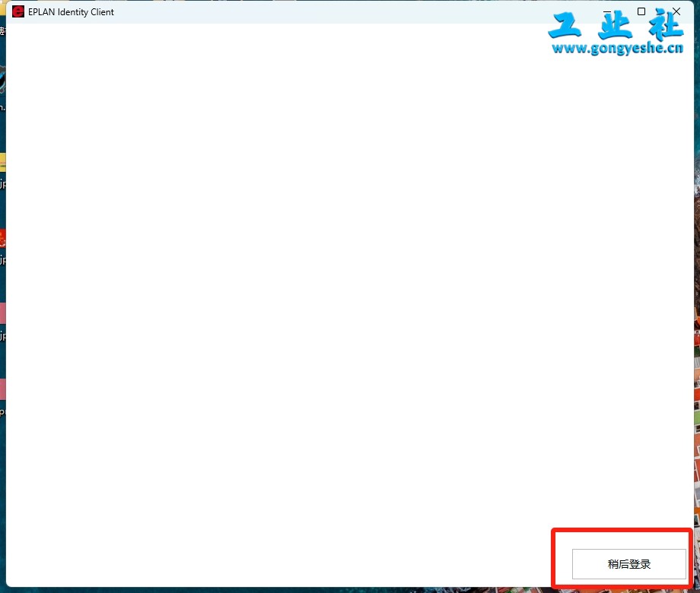Close the EPLAN Identity Client window
This screenshot has width=700, height=593.
click(x=676, y=11)
